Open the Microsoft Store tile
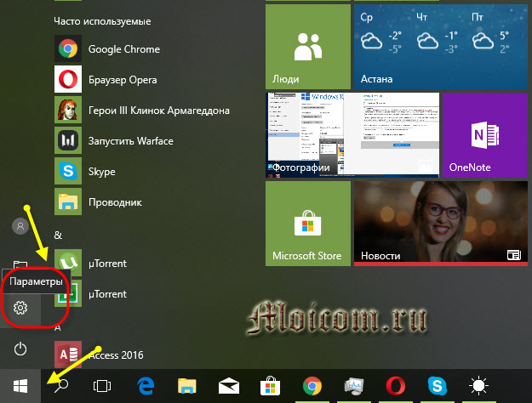This screenshot has width=532, height=403. (307, 223)
